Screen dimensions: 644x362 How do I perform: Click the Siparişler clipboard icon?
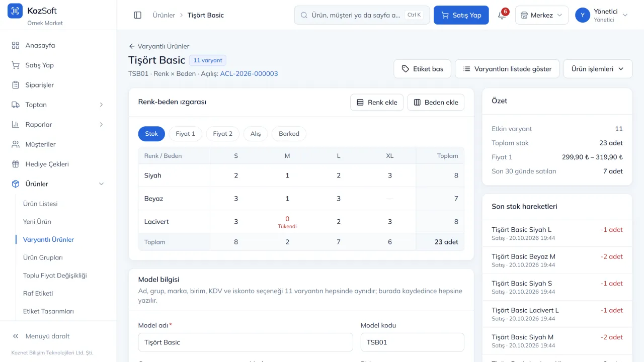click(x=16, y=85)
